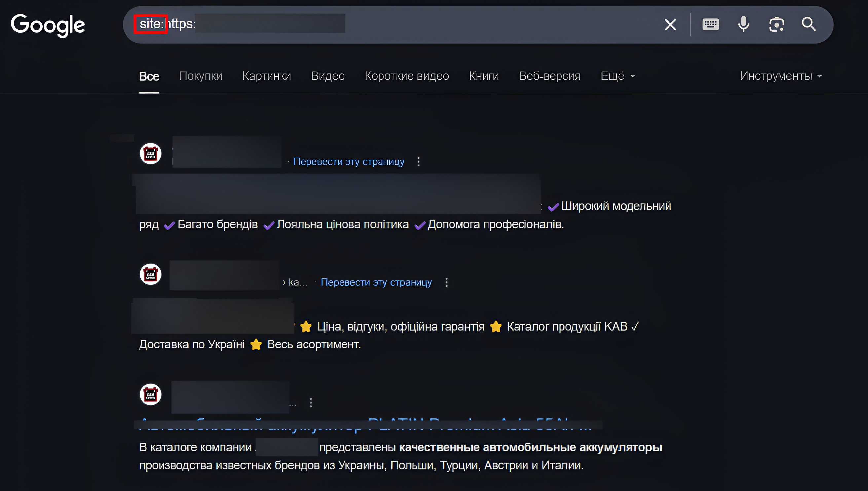Open three-dot menu of second result
The width and height of the screenshot is (868, 491).
point(447,282)
